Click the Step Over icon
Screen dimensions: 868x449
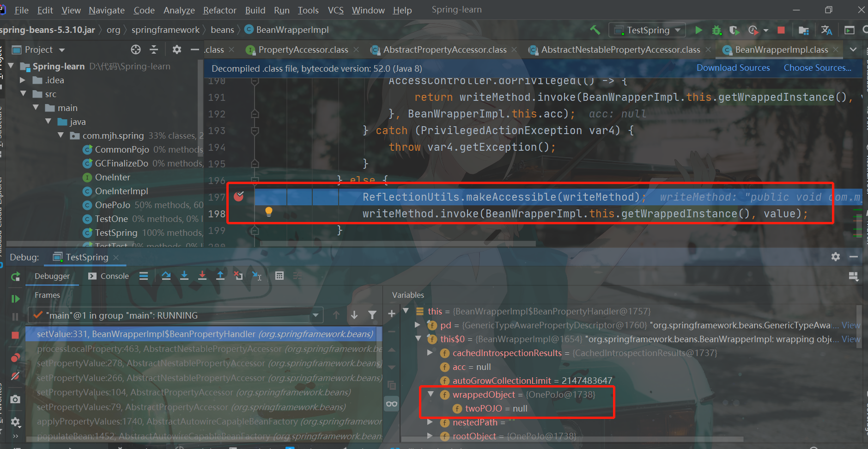tap(166, 276)
